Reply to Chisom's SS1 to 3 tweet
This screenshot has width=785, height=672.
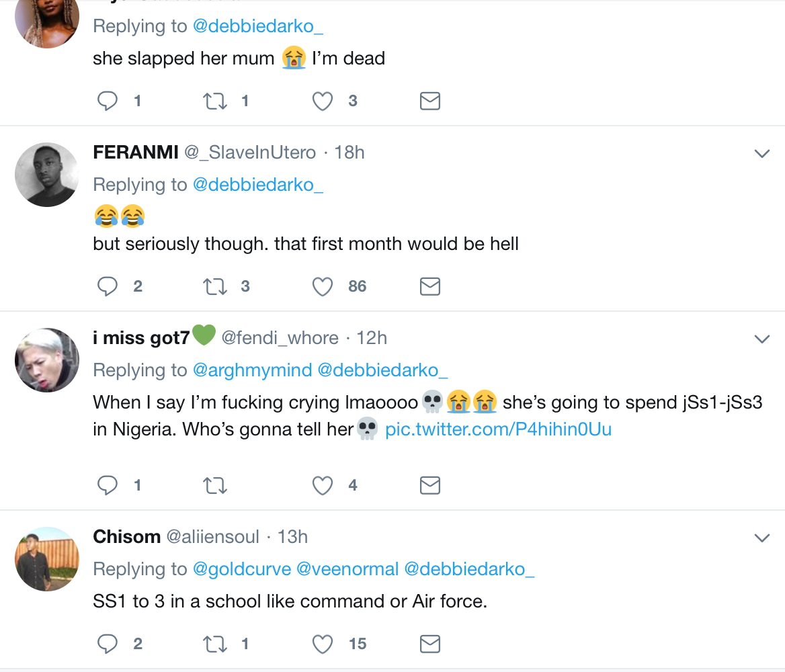tap(108, 644)
